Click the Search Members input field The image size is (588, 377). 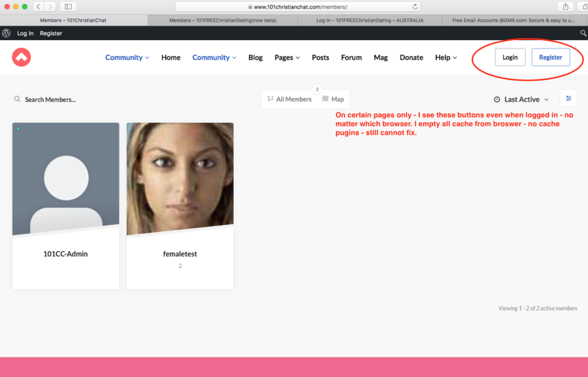pos(51,99)
